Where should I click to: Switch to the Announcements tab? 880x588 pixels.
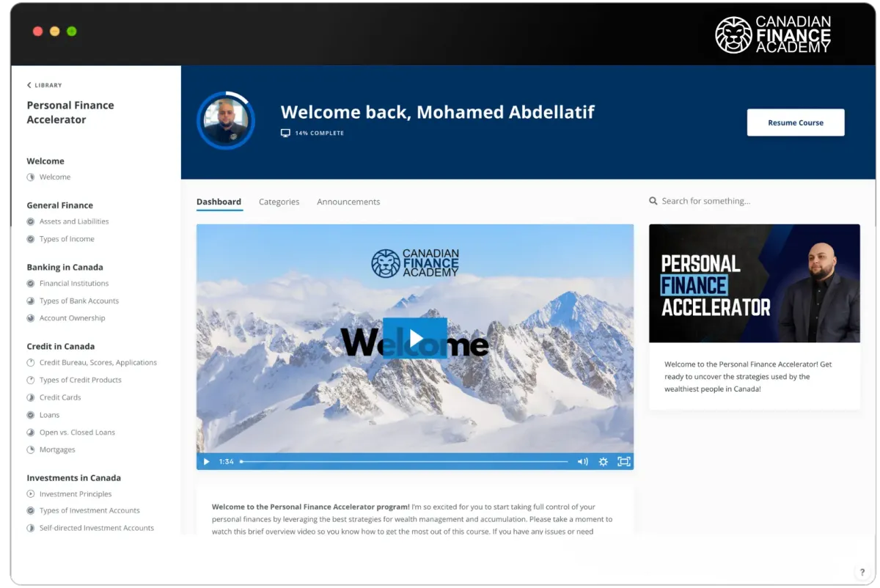[x=348, y=202]
